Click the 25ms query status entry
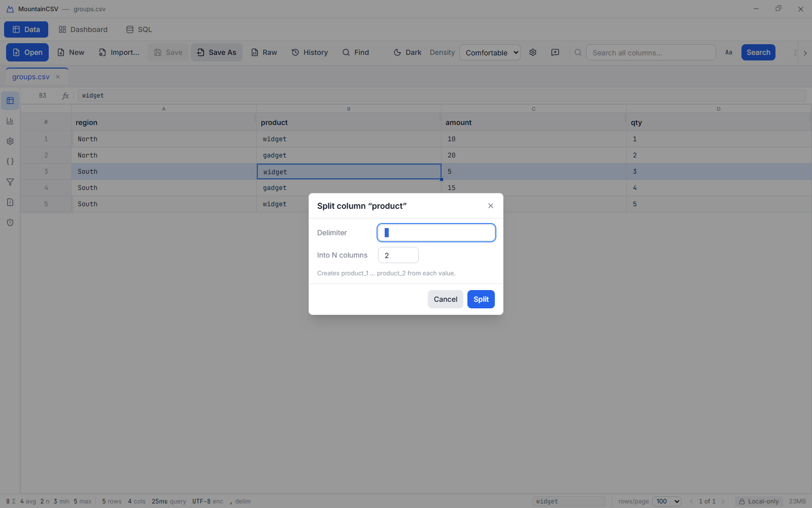 [x=168, y=501]
